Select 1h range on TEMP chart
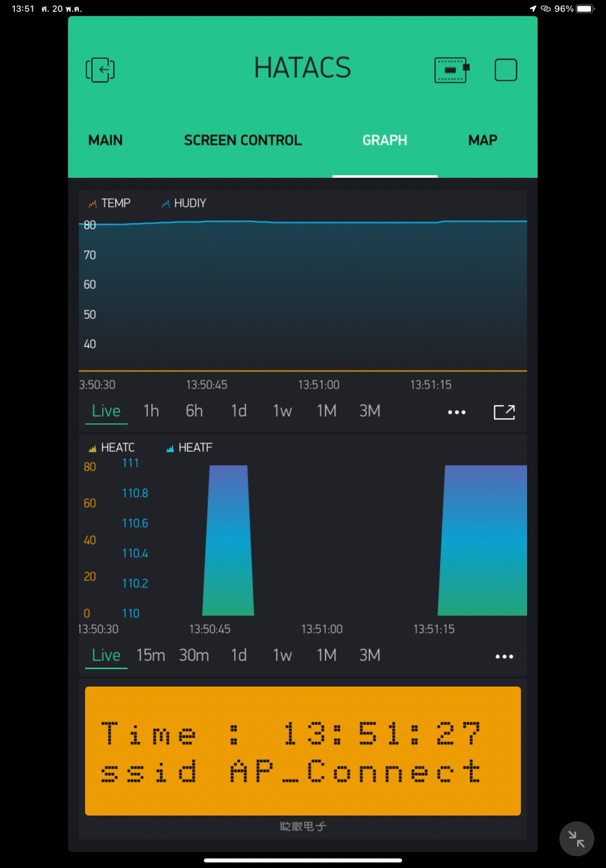The width and height of the screenshot is (606, 868). click(x=151, y=411)
